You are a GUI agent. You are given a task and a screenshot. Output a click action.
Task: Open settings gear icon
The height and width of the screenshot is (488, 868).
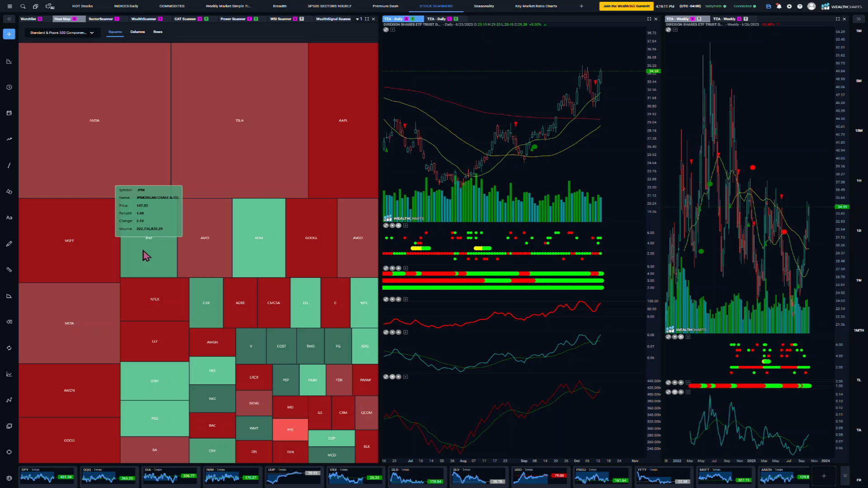click(789, 6)
